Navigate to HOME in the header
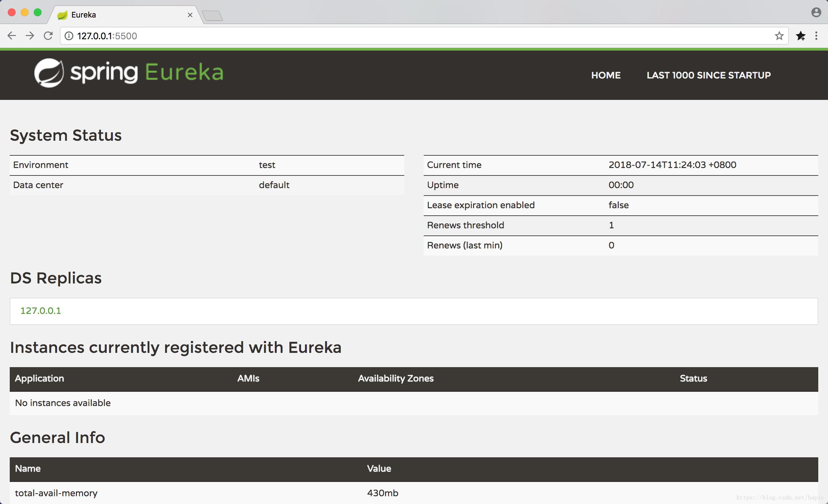The image size is (828, 504). (606, 75)
